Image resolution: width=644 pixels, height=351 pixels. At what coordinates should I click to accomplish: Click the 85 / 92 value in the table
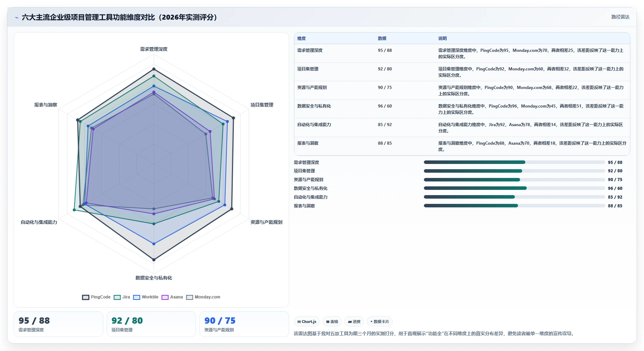[385, 125]
